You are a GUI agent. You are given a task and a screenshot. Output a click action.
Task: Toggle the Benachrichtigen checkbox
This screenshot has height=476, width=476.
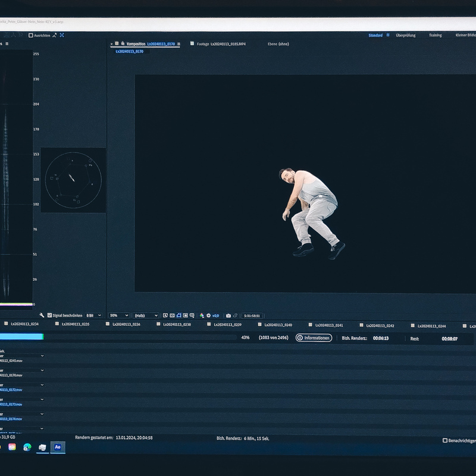[x=445, y=440]
